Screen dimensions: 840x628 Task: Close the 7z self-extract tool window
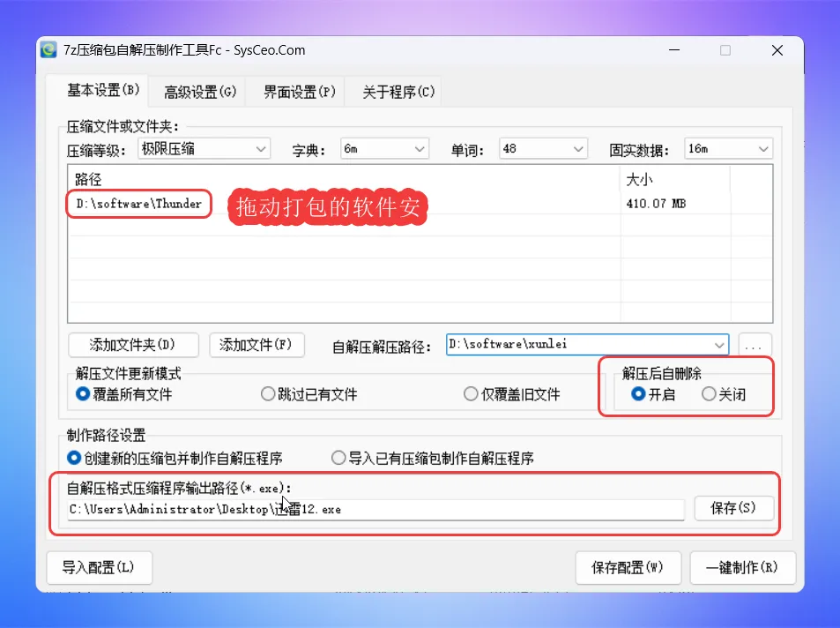click(x=777, y=50)
